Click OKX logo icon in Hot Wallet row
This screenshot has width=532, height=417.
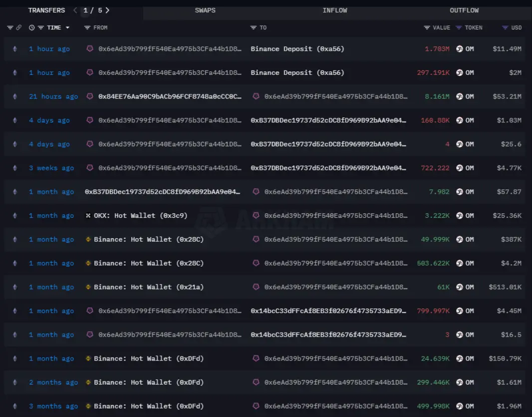(x=88, y=215)
